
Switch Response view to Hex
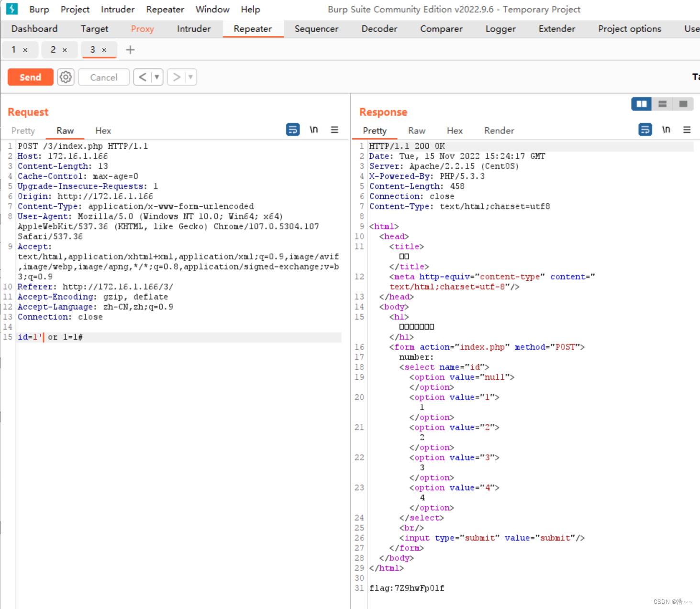coord(455,131)
